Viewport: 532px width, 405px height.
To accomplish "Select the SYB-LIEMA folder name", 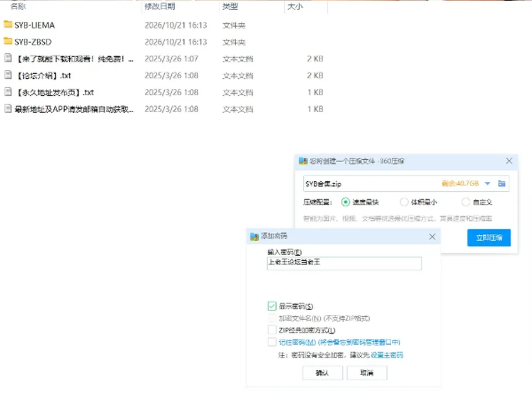I will [x=34, y=25].
